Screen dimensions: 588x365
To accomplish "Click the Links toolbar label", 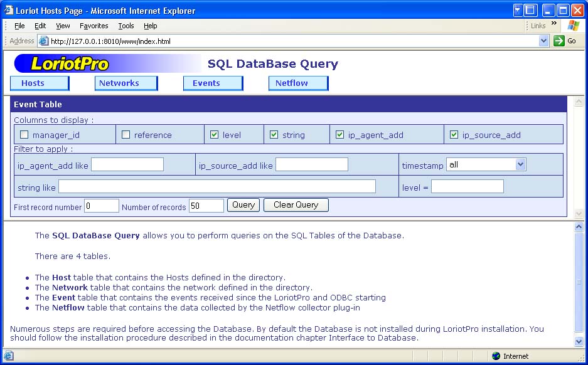I will [538, 26].
